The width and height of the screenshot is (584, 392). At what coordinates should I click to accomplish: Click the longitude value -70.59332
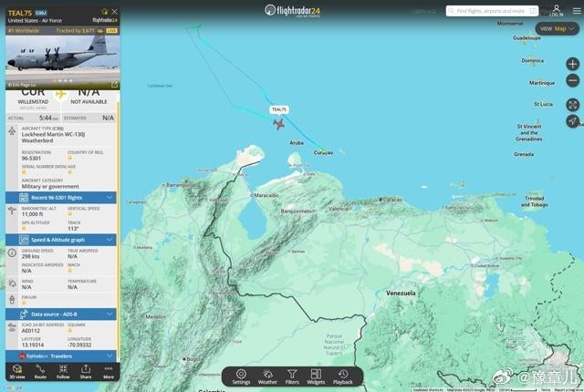pos(79,346)
